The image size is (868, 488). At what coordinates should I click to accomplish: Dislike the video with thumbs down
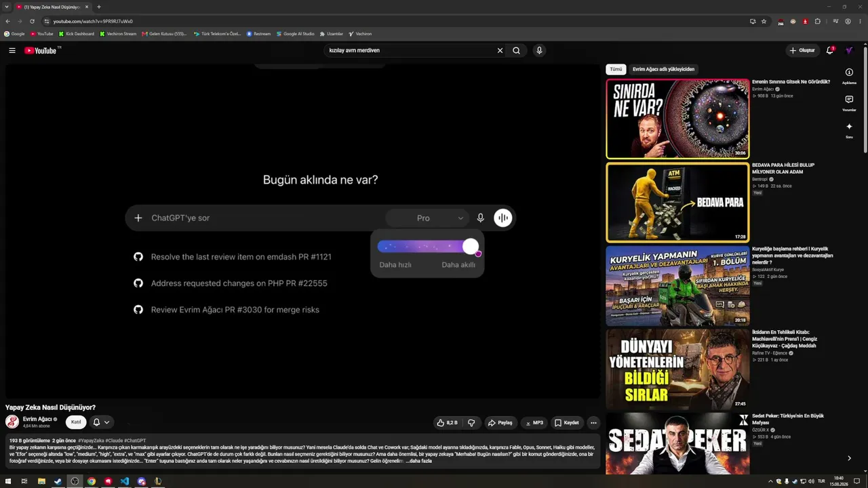pos(471,423)
